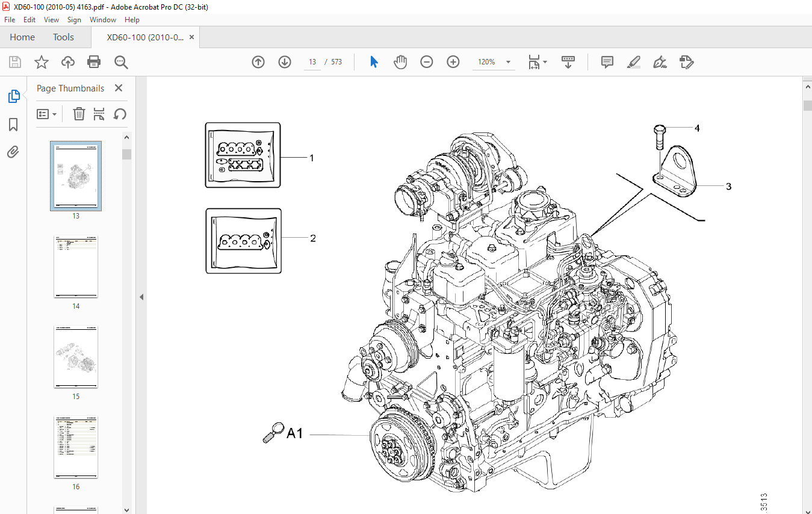Rotate page using the rotate icon

tap(120, 114)
